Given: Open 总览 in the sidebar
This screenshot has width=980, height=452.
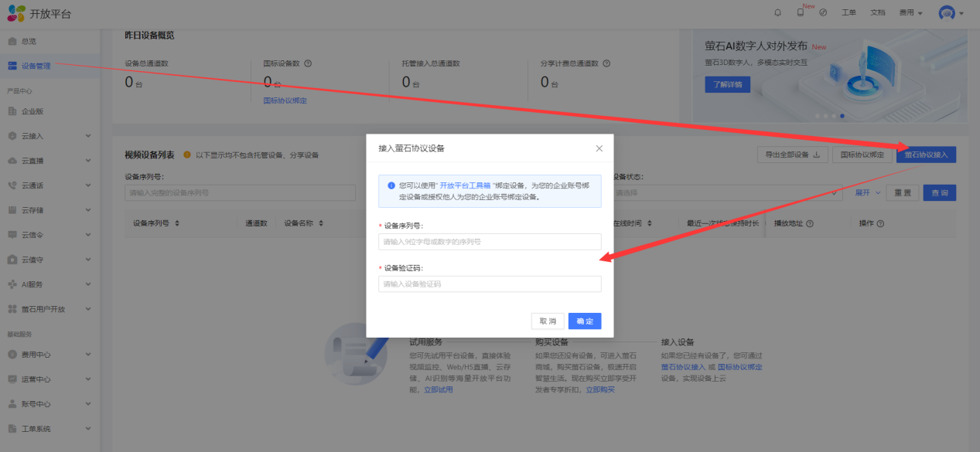Looking at the screenshot, I should [x=29, y=41].
